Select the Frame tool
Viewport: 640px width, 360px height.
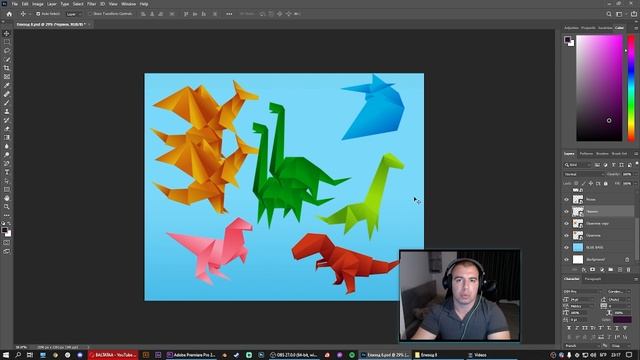(x=7, y=77)
